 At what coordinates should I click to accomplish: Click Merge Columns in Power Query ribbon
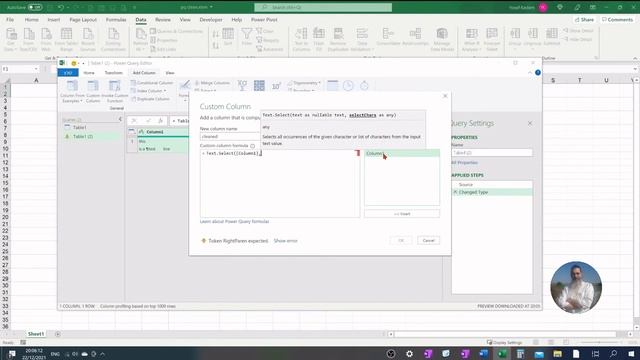pos(212,83)
